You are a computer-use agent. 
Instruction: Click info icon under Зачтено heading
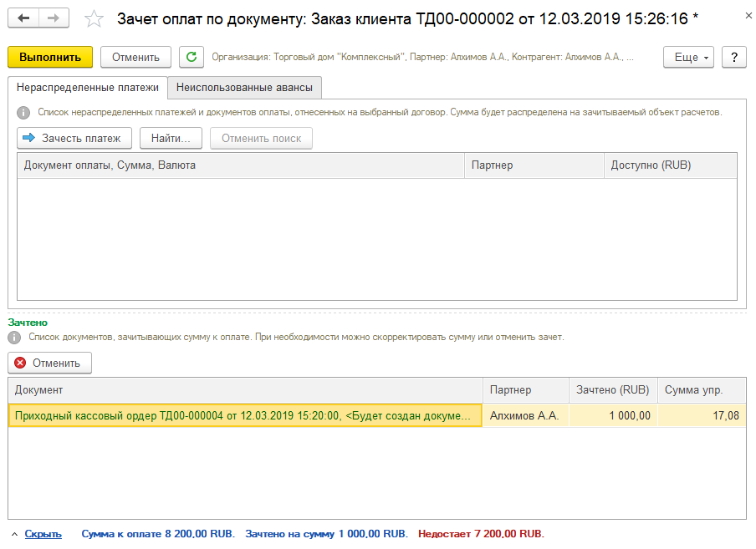point(14,338)
